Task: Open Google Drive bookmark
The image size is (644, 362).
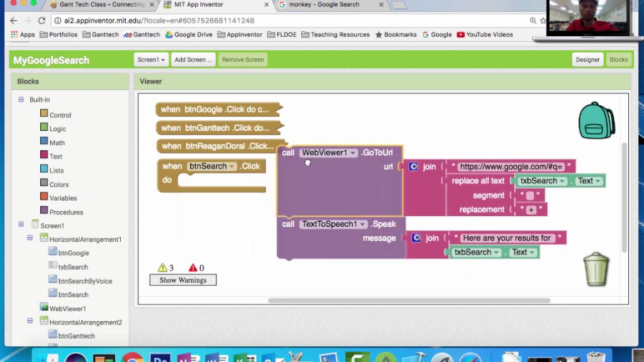Action: tap(189, 35)
